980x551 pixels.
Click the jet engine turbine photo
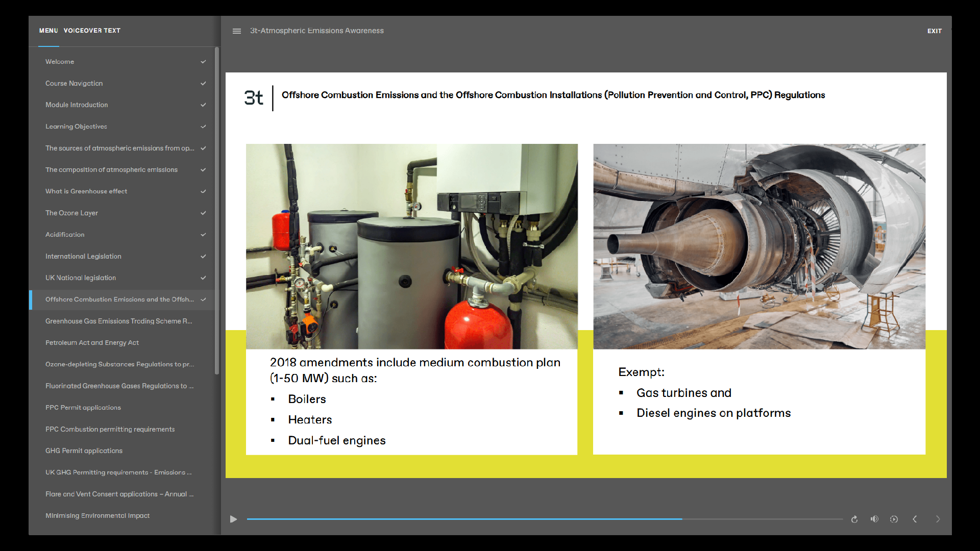pyautogui.click(x=759, y=246)
